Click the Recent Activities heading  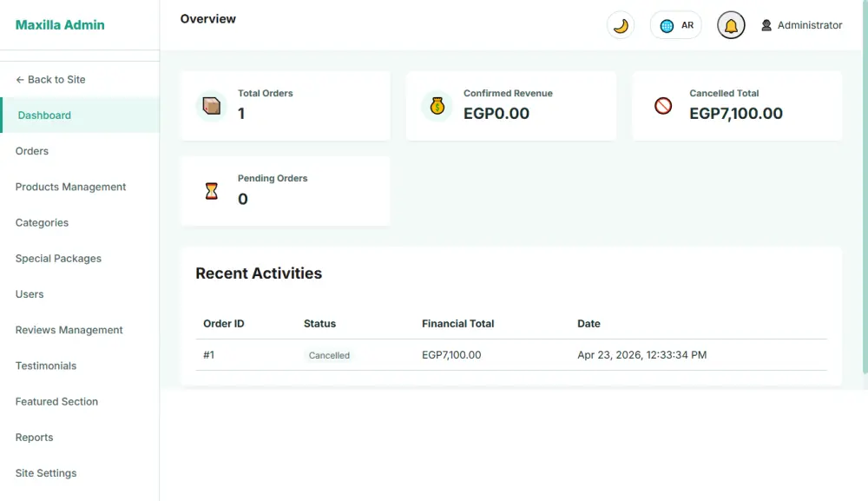click(259, 274)
